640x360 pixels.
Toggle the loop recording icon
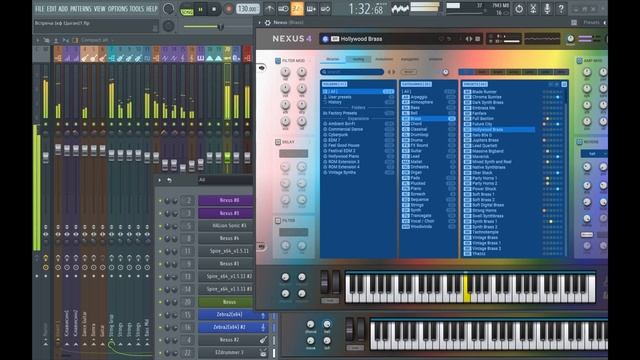(325, 9)
